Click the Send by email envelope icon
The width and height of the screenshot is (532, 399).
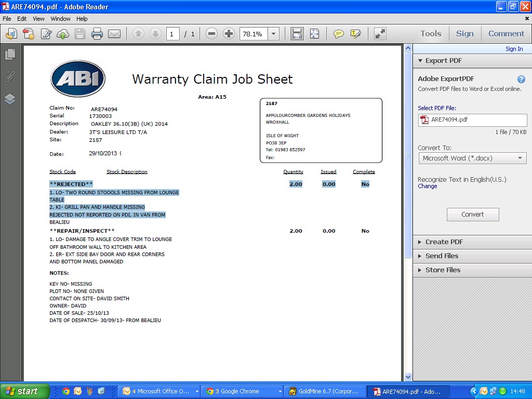[114, 34]
